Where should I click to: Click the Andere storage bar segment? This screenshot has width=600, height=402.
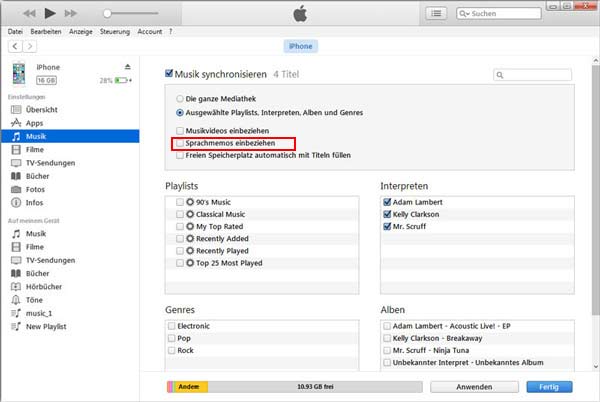(191, 387)
